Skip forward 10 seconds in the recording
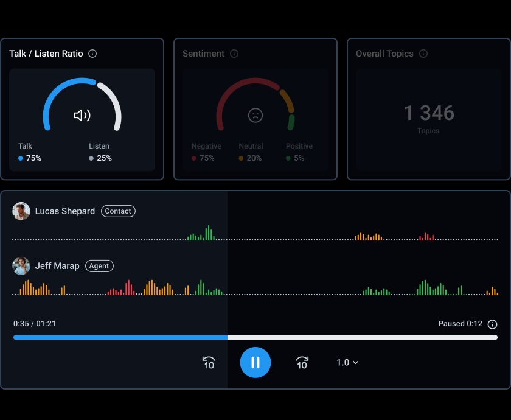This screenshot has width=511, height=420. coord(302,362)
